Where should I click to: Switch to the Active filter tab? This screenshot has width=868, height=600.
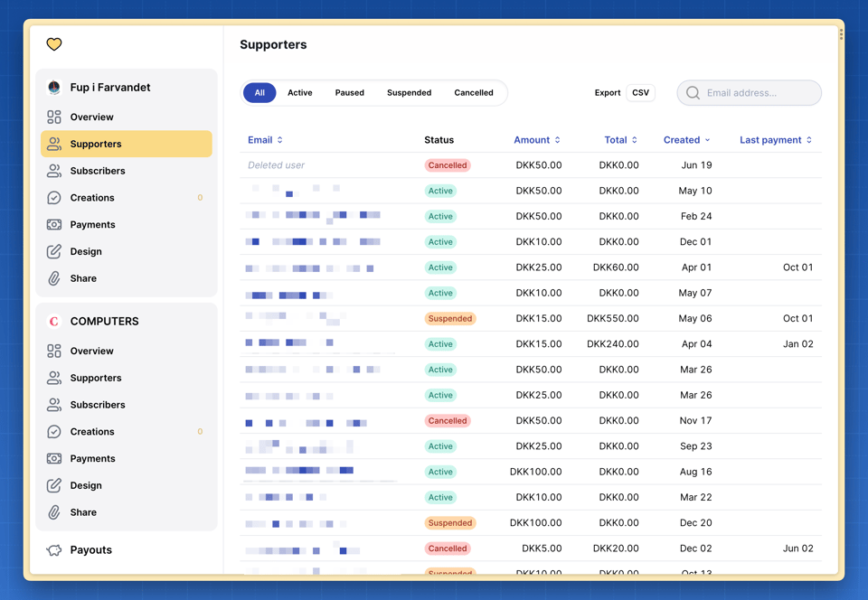(299, 93)
